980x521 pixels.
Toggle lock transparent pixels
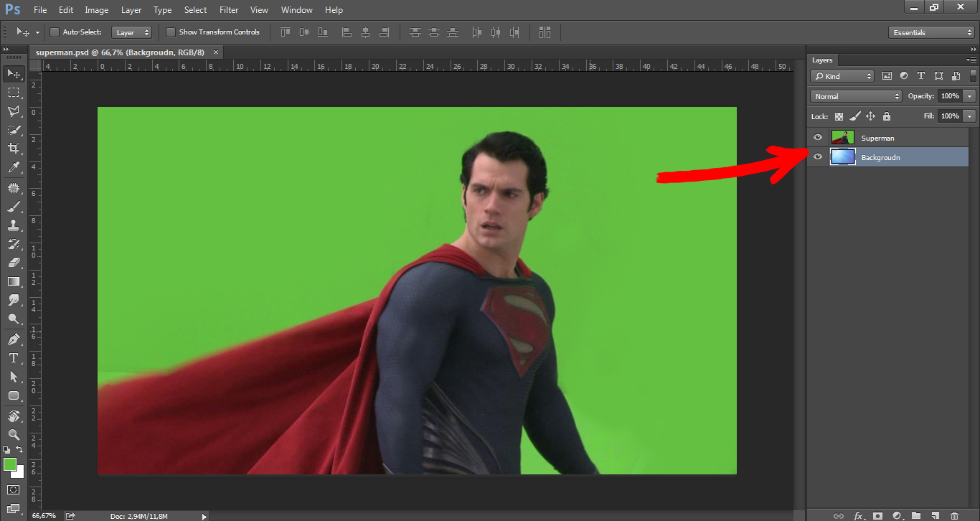(839, 116)
